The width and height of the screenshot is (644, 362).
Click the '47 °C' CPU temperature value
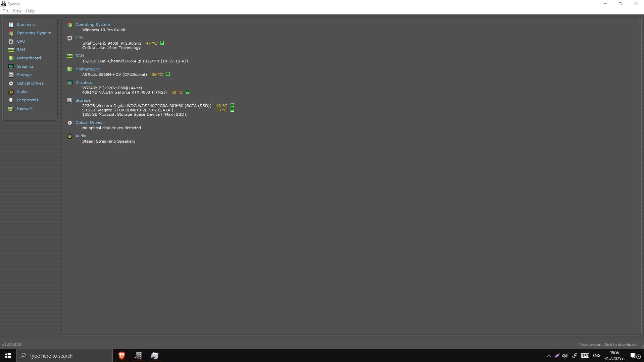tap(151, 43)
